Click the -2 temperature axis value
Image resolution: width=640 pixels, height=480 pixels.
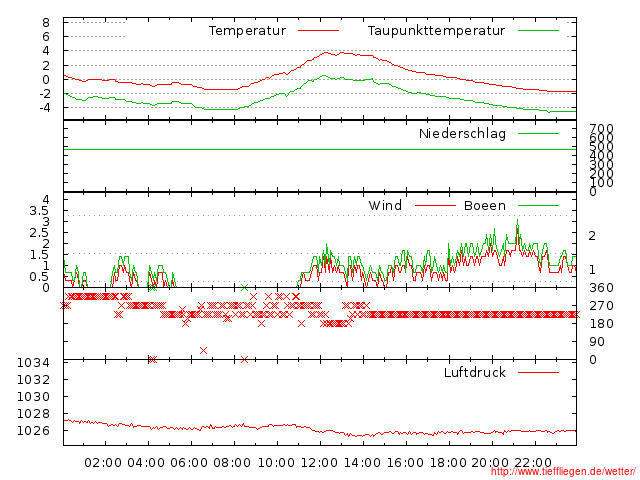pos(44,93)
